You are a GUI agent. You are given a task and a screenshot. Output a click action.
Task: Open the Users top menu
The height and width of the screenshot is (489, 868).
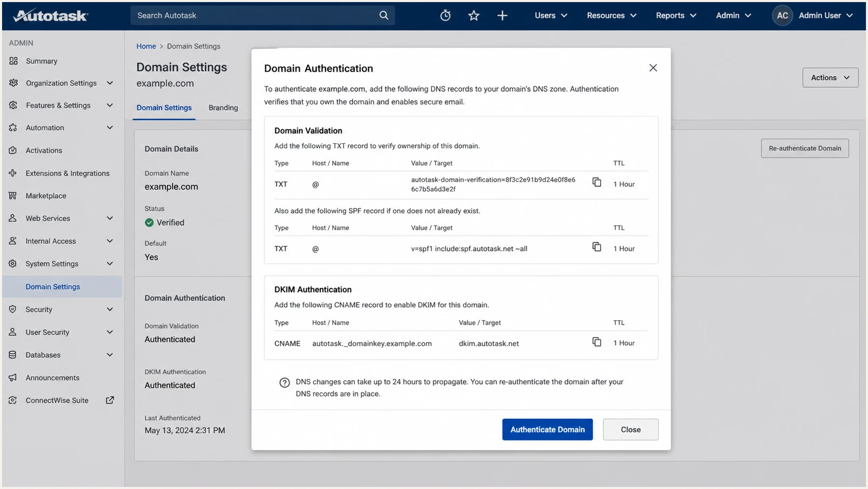[551, 16]
